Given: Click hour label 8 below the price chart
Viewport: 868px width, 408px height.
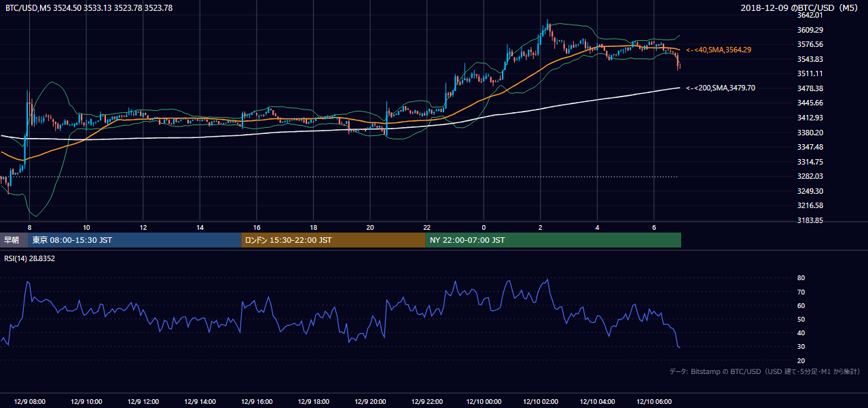Looking at the screenshot, I should point(29,227).
